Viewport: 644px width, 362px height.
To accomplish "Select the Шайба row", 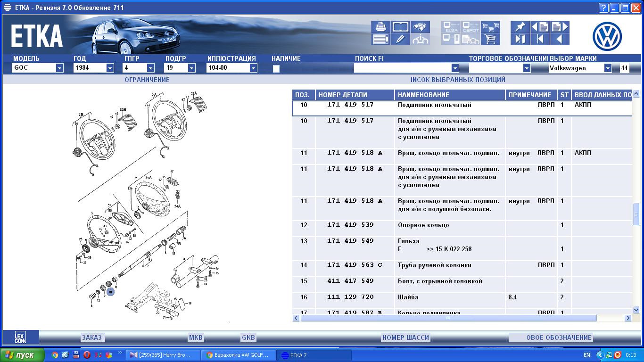I will pyautogui.click(x=462, y=301).
